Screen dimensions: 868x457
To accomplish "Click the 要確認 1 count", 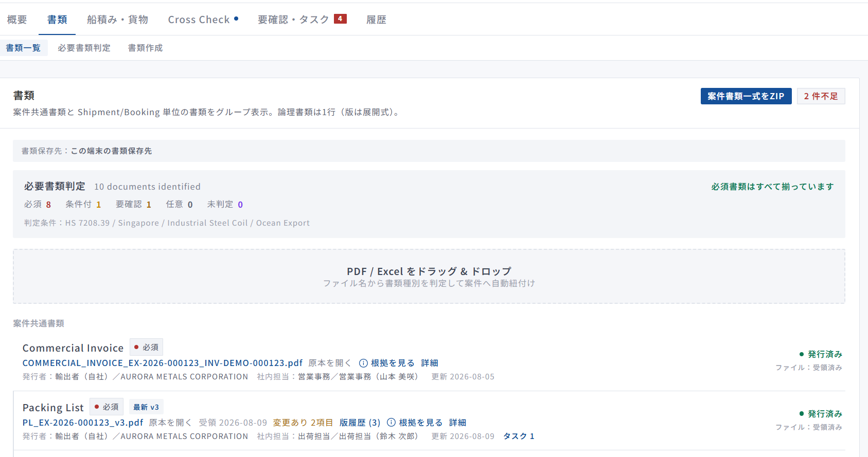I will tap(133, 204).
